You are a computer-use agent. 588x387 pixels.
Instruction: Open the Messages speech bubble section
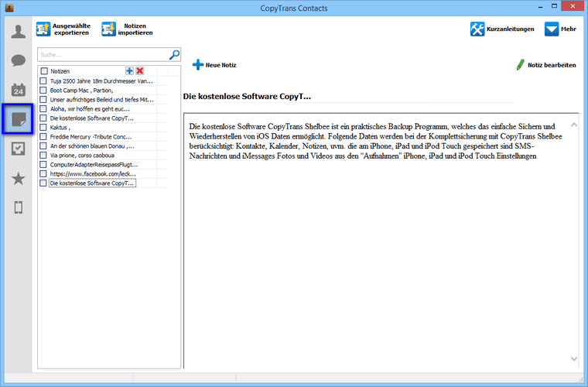[19, 60]
